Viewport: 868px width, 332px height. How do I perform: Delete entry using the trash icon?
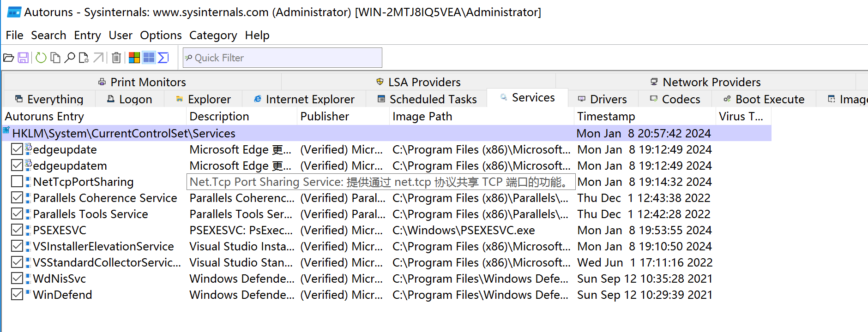coord(116,58)
